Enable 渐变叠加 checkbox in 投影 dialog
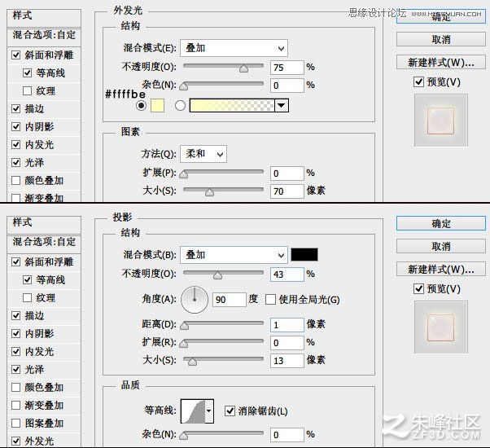 click(x=16, y=405)
